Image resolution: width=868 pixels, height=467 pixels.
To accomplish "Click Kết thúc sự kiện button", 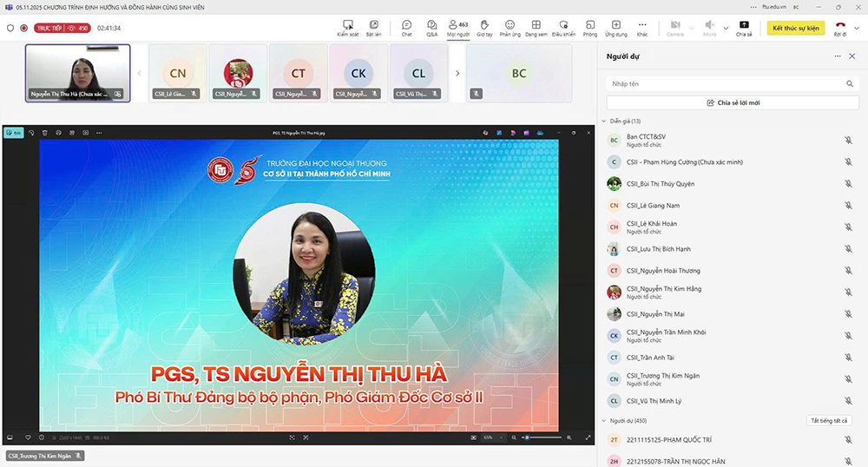I will (795, 29).
